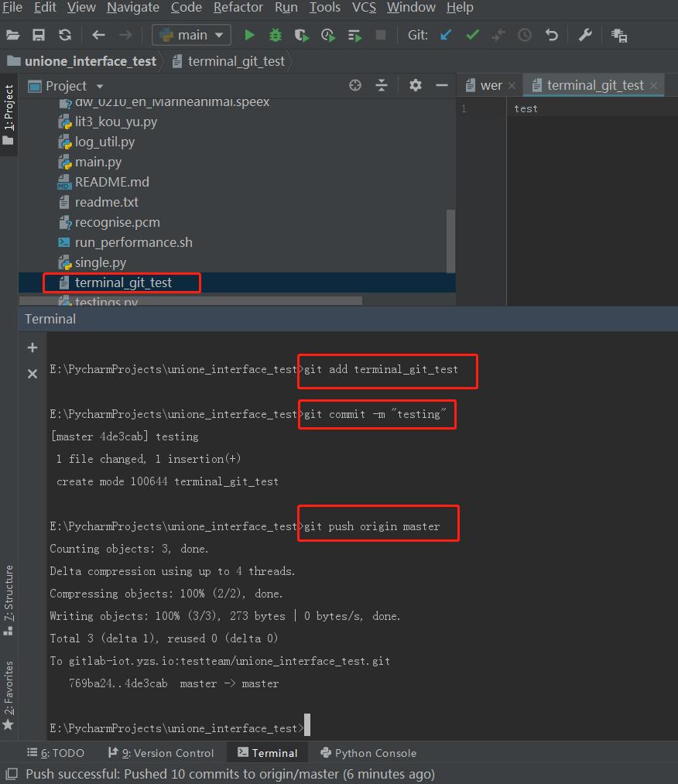Click the Git commit checkmark icon
Screen dimensions: 678x784
pyautogui.click(x=472, y=35)
